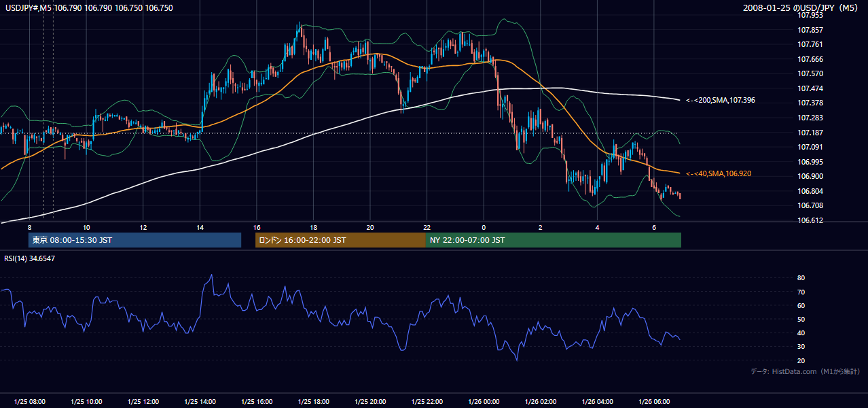The image size is (868, 408).
Task: Click the 200 SMA 107.396 label
Action: (x=721, y=100)
